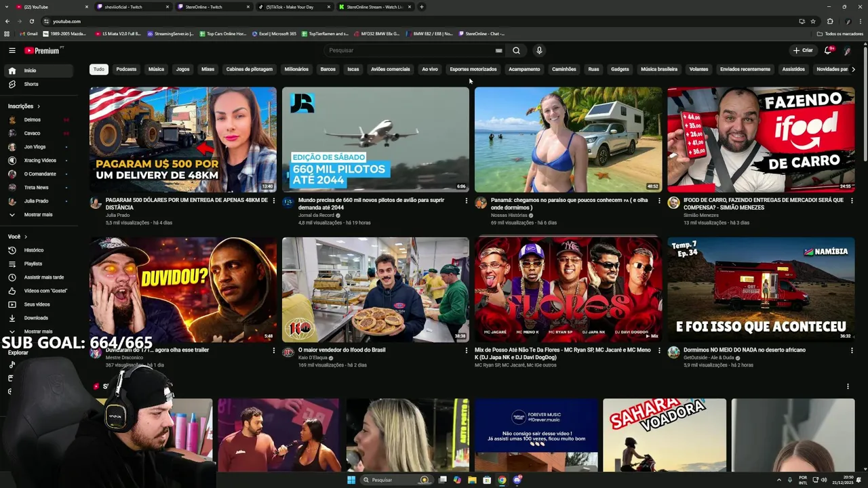Open the YouTube hamburger guide menu
Screen dimensions: 868x488
[12, 50]
